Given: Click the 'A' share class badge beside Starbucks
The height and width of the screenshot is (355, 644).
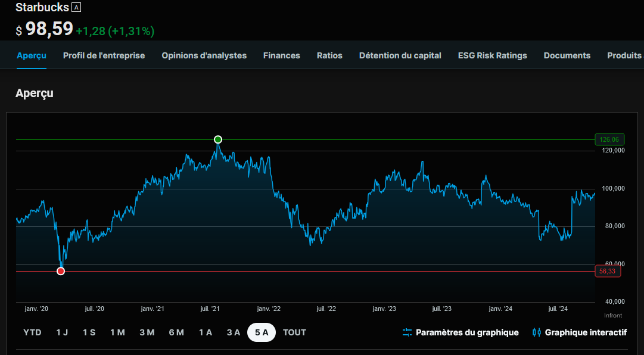Looking at the screenshot, I should [76, 7].
